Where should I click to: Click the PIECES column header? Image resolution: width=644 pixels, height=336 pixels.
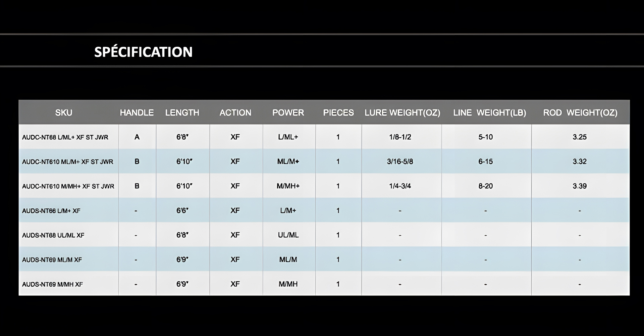coord(338,113)
